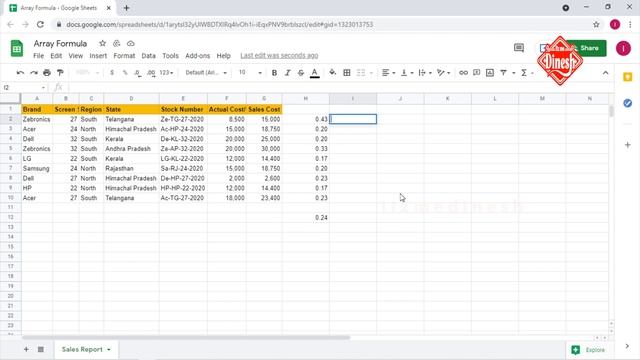Click the Insert link icon
This screenshot has height=360, width=640.
point(463,73)
